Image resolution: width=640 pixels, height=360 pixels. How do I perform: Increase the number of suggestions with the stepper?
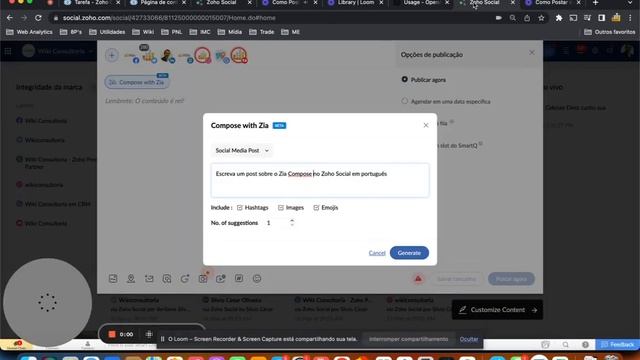(292, 220)
